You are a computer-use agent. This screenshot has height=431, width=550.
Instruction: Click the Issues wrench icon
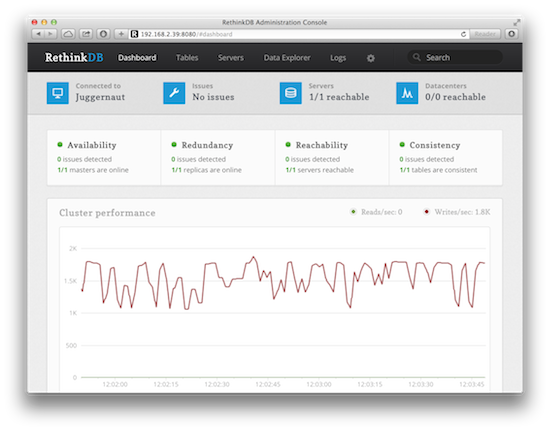click(x=174, y=93)
